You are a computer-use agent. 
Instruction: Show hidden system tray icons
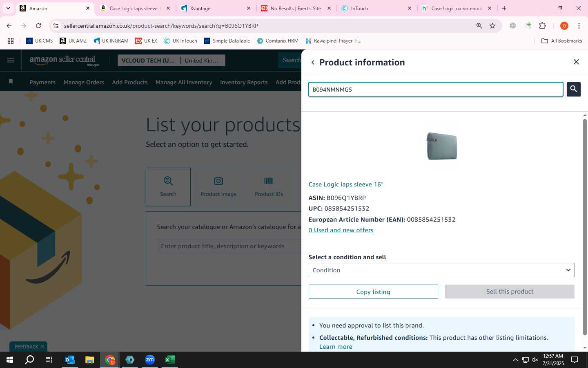pos(515,360)
